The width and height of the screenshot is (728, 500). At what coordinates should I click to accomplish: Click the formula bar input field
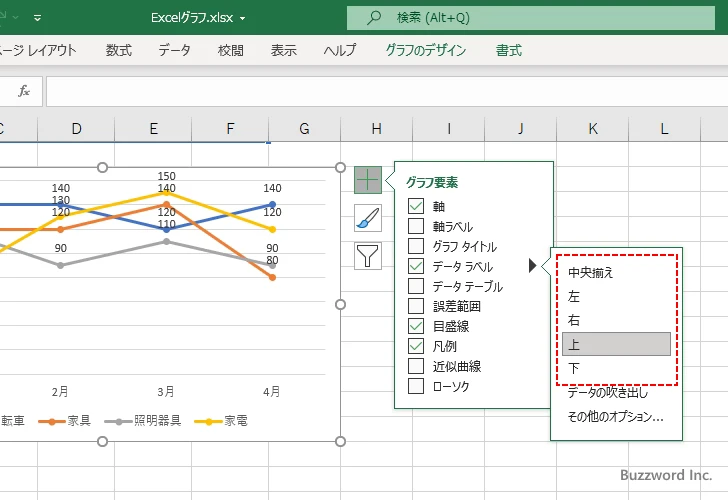380,91
